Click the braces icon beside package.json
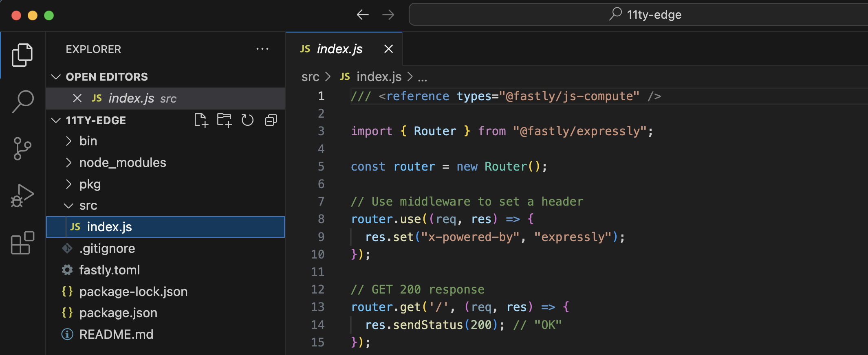868x355 pixels. pyautogui.click(x=67, y=313)
